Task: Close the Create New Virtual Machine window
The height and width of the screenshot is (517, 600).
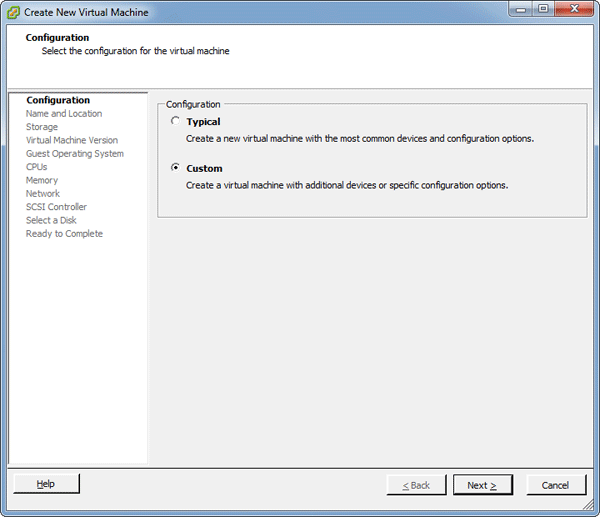Action: point(574,9)
